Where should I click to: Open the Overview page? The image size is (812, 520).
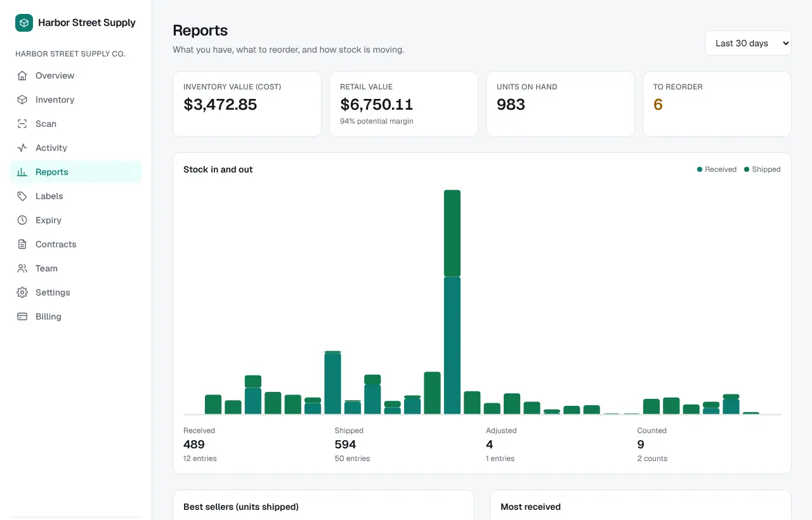tap(76, 75)
